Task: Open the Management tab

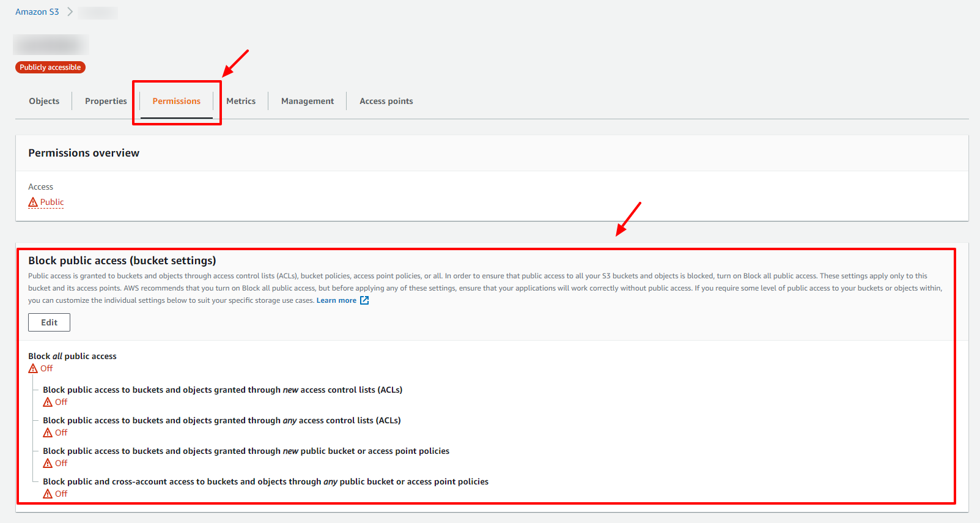Action: tap(308, 101)
